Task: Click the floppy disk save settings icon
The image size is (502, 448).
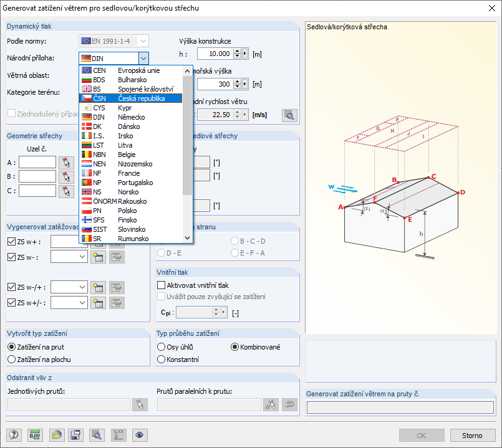Action: tap(75, 435)
